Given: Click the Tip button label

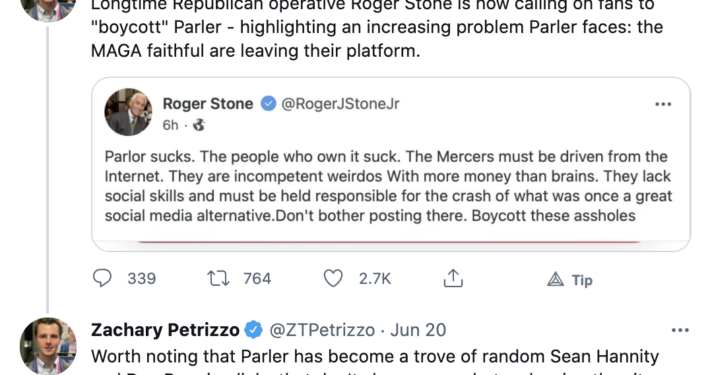Looking at the screenshot, I should pyautogui.click(x=582, y=280).
